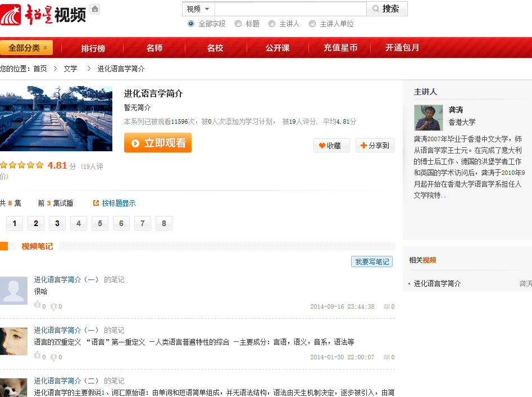Click thumbs-down icon on first note
Screen dimensions: 532x397
click(54, 307)
